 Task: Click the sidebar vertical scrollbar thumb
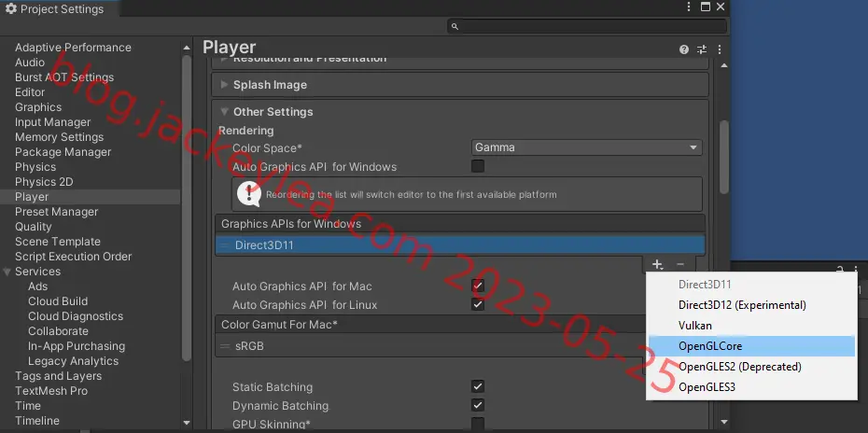tap(187, 208)
